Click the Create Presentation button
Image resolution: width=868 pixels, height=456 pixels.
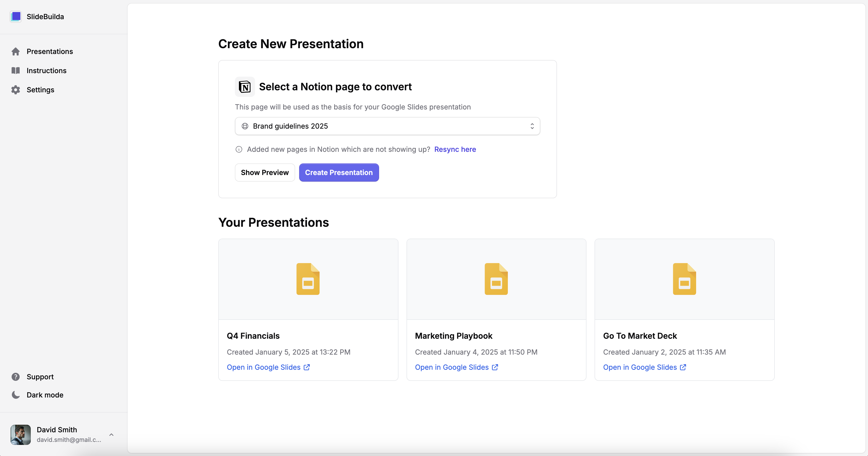point(339,172)
